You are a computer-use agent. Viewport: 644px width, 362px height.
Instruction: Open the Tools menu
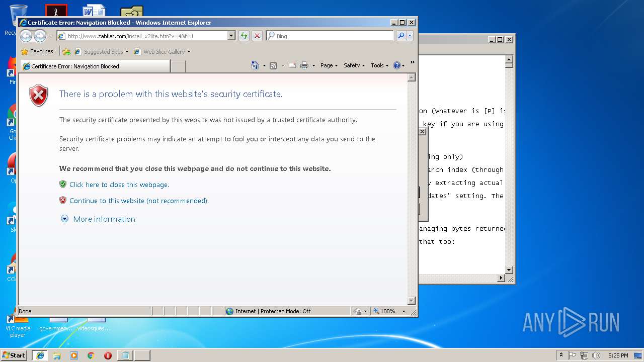pyautogui.click(x=380, y=65)
